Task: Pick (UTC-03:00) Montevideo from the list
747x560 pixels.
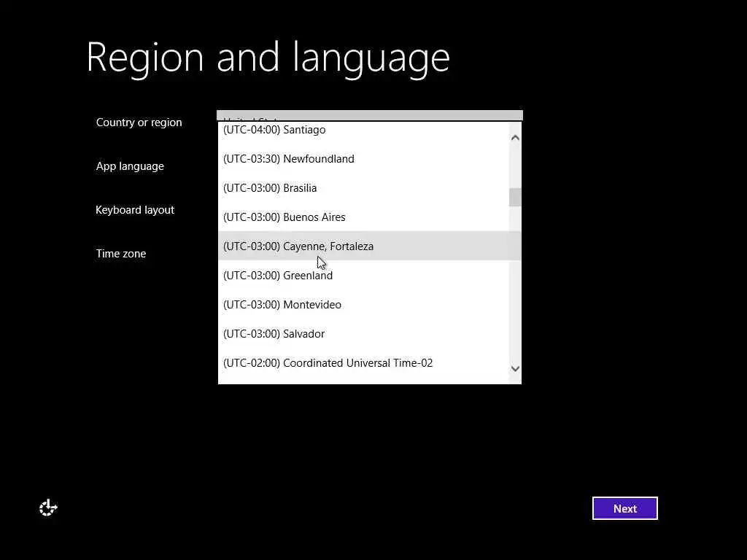Action: [x=363, y=304]
